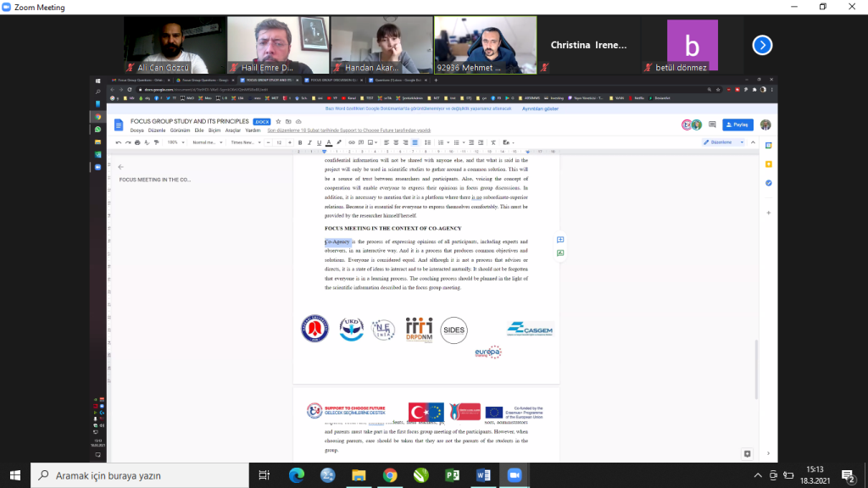Decrease font size with minus button
This screenshot has height=488, width=868.
pos(269,142)
